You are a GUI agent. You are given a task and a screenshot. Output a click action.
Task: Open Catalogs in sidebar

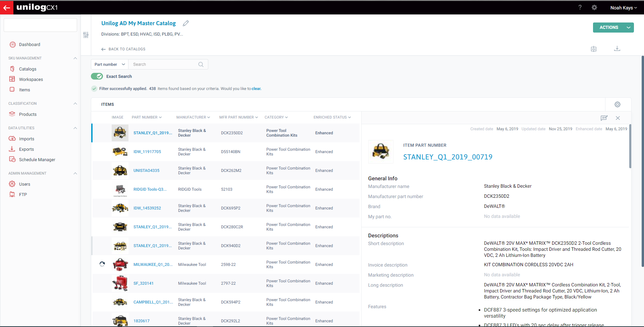point(28,69)
